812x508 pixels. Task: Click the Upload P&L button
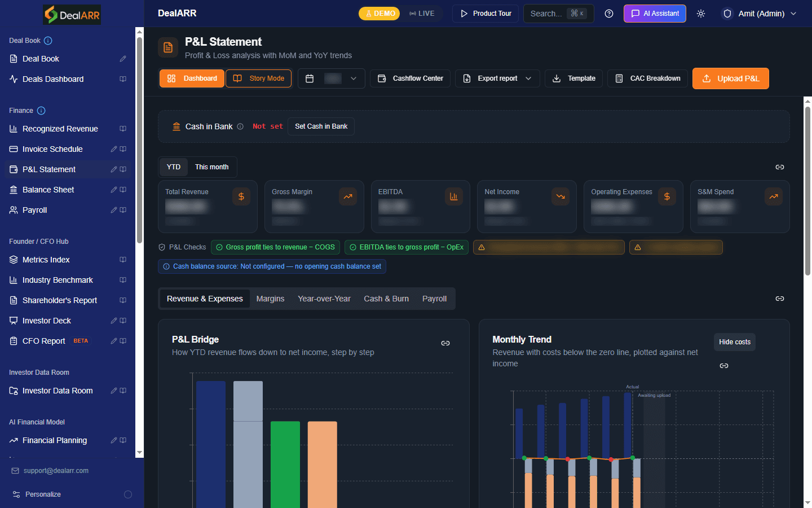click(x=731, y=78)
